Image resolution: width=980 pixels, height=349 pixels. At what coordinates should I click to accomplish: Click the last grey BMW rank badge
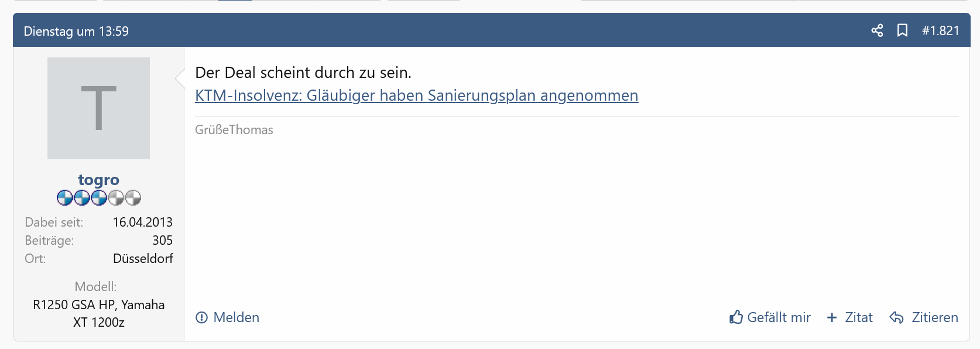tap(133, 198)
